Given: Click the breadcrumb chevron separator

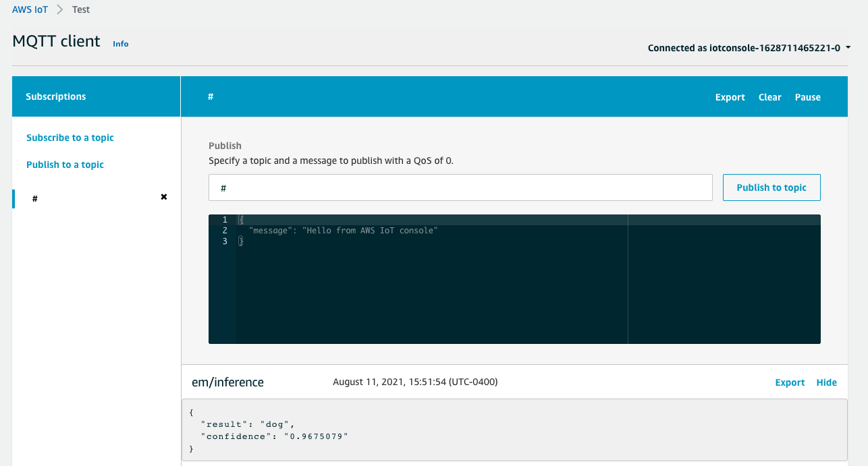Looking at the screenshot, I should point(59,10).
